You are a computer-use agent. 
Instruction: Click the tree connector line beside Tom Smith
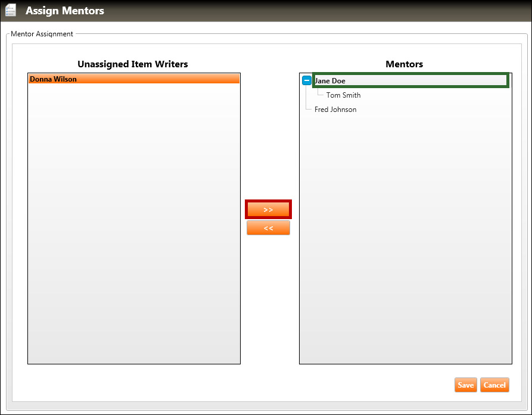[x=321, y=94]
